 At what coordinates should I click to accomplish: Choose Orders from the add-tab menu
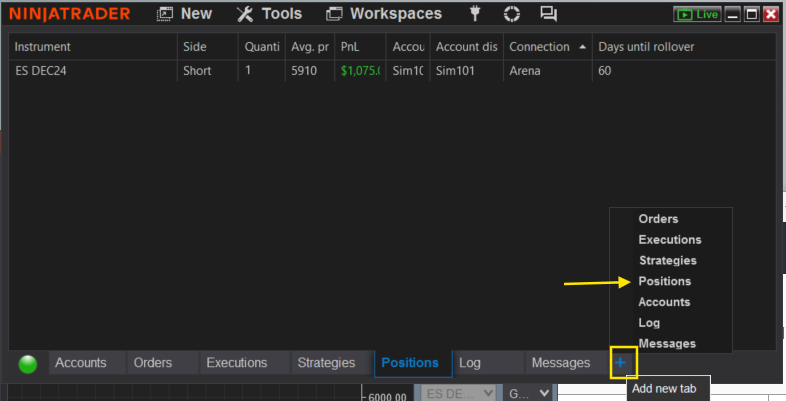click(x=671, y=219)
